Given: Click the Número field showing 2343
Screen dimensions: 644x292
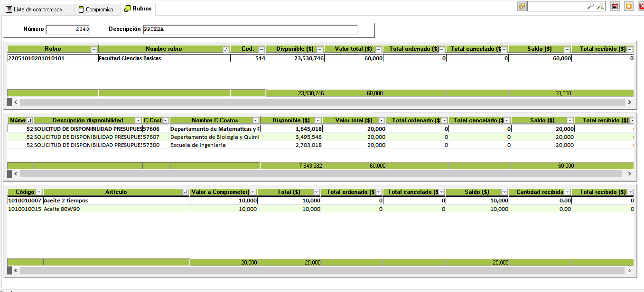Looking at the screenshot, I should pos(68,29).
